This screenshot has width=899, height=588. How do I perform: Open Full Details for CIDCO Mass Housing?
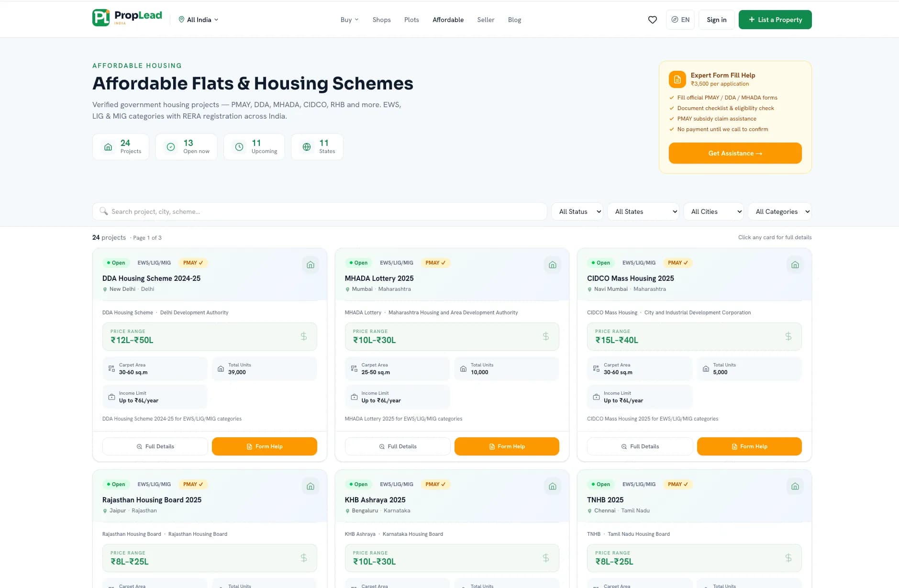coord(640,446)
